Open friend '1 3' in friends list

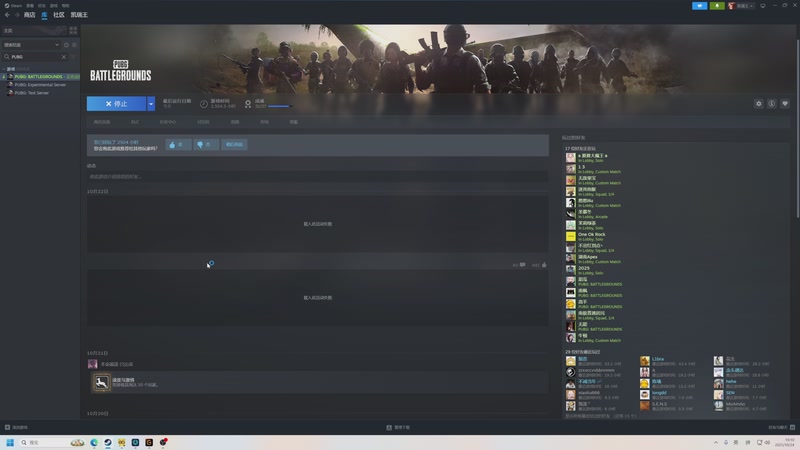[581, 167]
